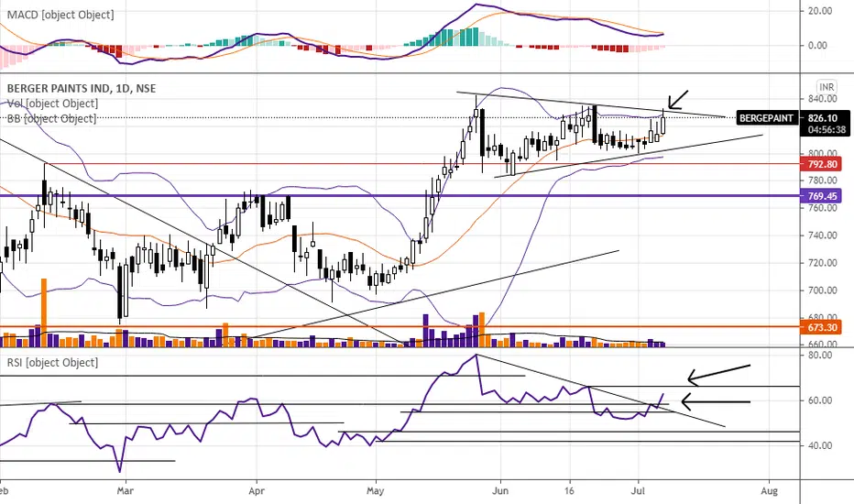This screenshot has height=504, width=854.
Task: Click the May label on the time axis
Action: pyautogui.click(x=376, y=490)
